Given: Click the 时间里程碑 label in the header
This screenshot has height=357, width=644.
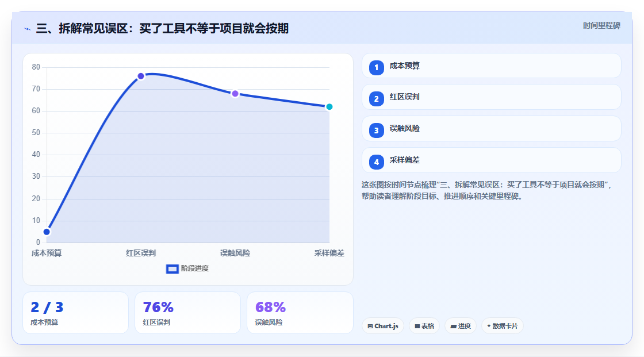Looking at the screenshot, I should (601, 25).
